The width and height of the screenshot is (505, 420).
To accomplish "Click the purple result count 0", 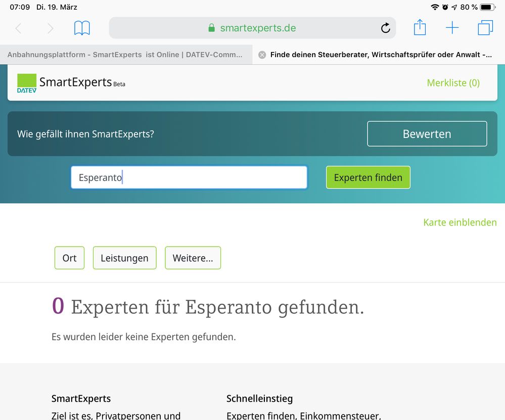I will coord(58,306).
